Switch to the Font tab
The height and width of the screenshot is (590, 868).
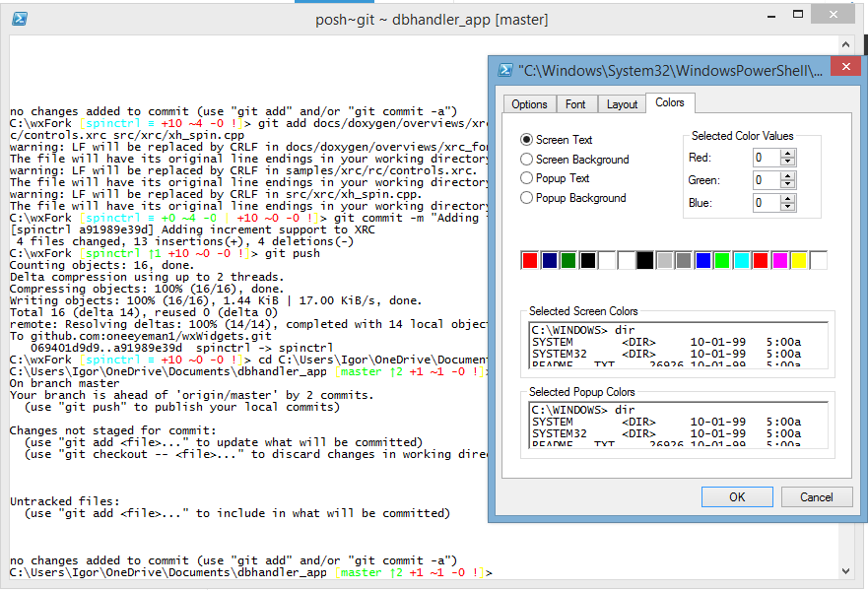pyautogui.click(x=575, y=104)
